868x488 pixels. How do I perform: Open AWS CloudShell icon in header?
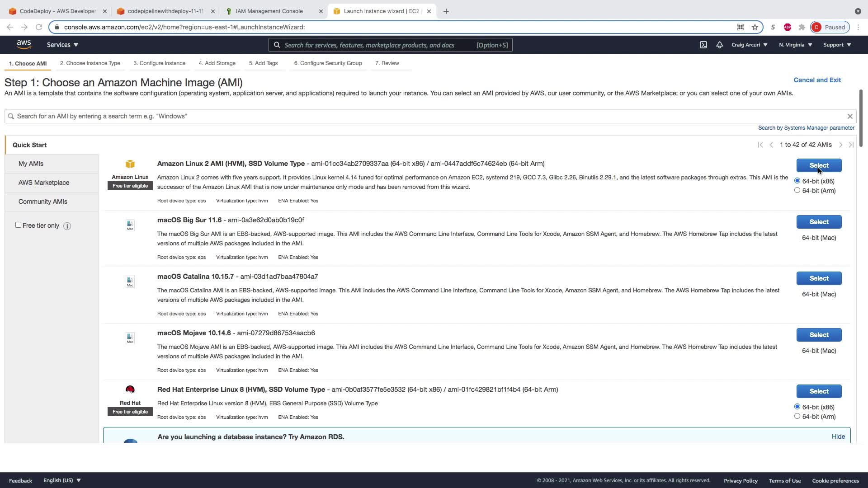(x=703, y=45)
